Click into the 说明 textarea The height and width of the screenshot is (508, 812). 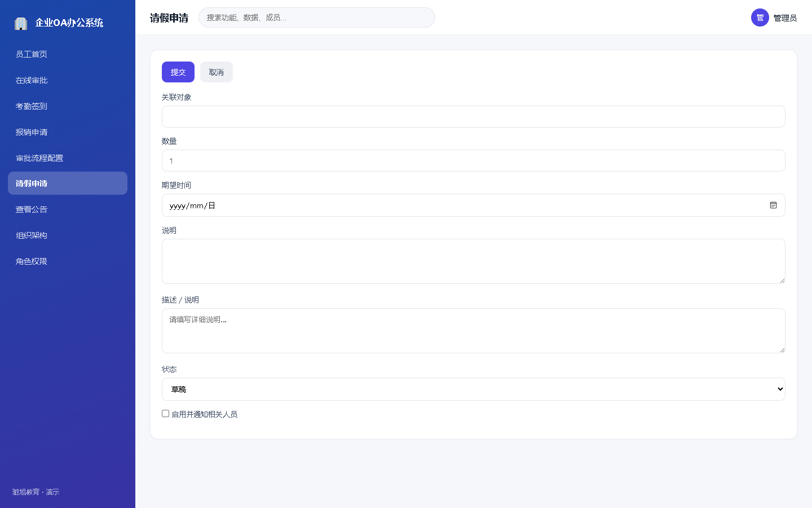(x=474, y=261)
